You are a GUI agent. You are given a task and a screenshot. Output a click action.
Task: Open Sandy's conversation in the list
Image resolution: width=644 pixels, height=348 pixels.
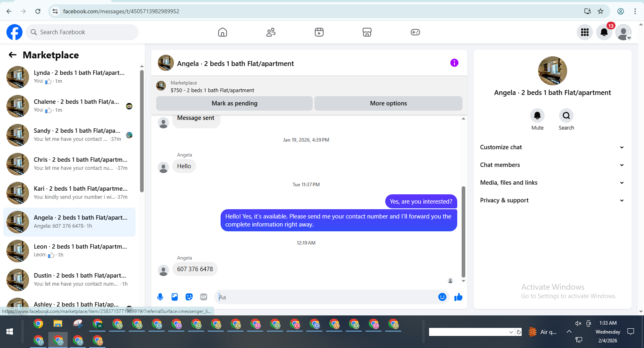[x=69, y=135]
